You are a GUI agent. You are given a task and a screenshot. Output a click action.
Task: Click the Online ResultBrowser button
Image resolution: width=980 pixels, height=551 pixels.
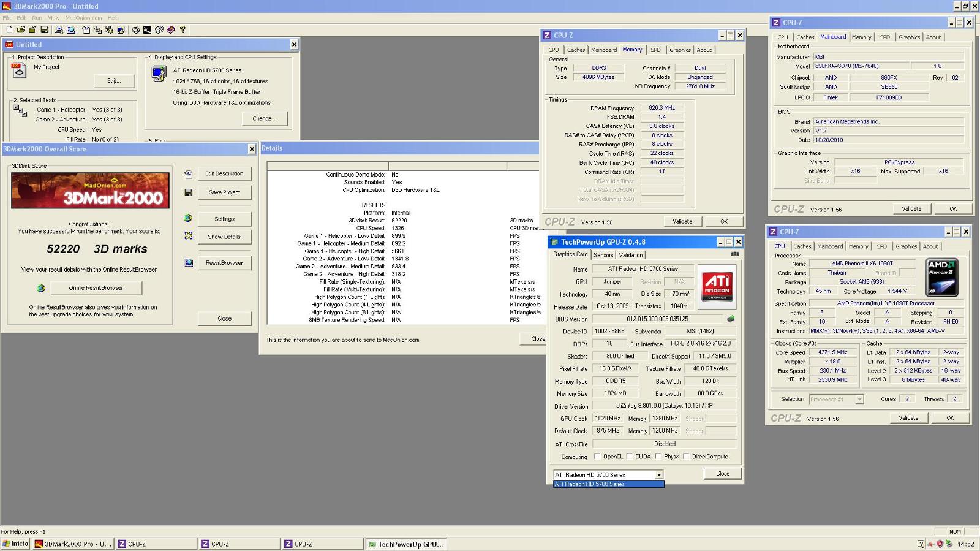pyautogui.click(x=96, y=288)
